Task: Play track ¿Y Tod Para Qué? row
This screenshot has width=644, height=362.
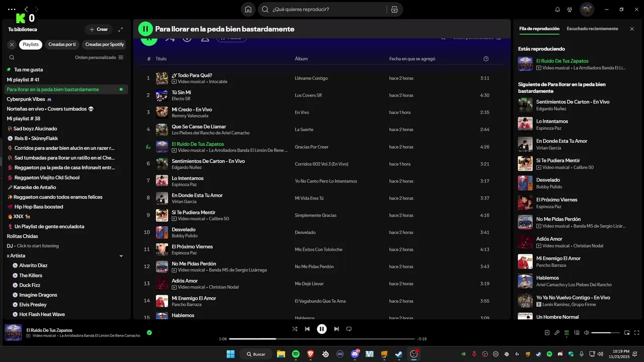Action: click(x=322, y=78)
